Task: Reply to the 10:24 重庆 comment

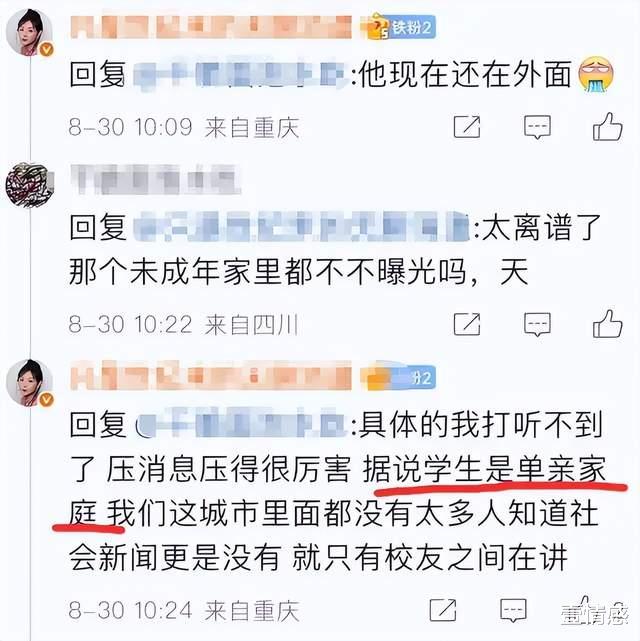Action: 513,611
